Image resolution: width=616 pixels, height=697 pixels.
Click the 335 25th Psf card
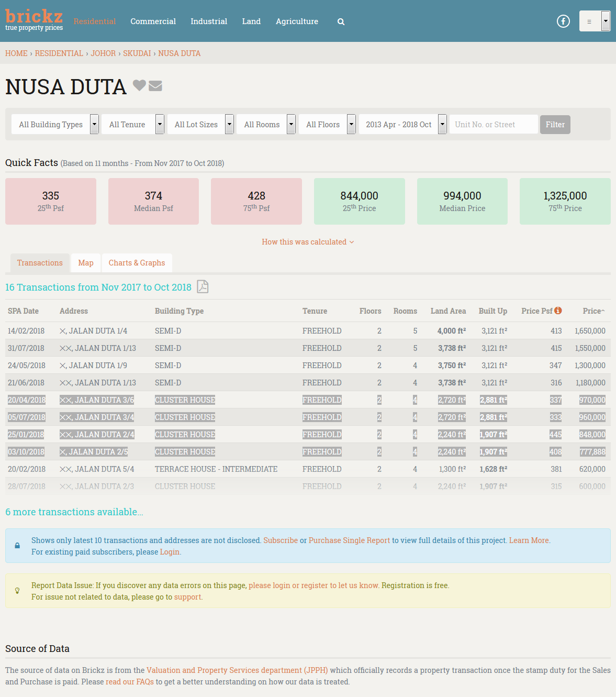click(x=51, y=201)
